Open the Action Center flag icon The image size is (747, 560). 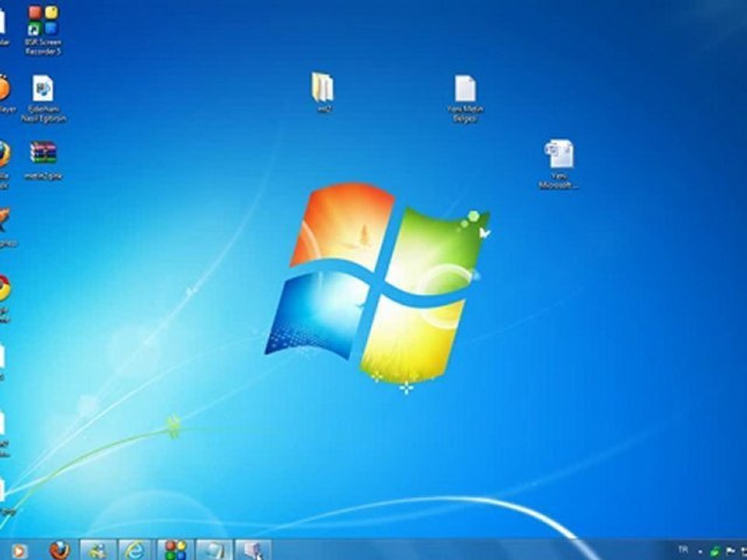coord(729,551)
